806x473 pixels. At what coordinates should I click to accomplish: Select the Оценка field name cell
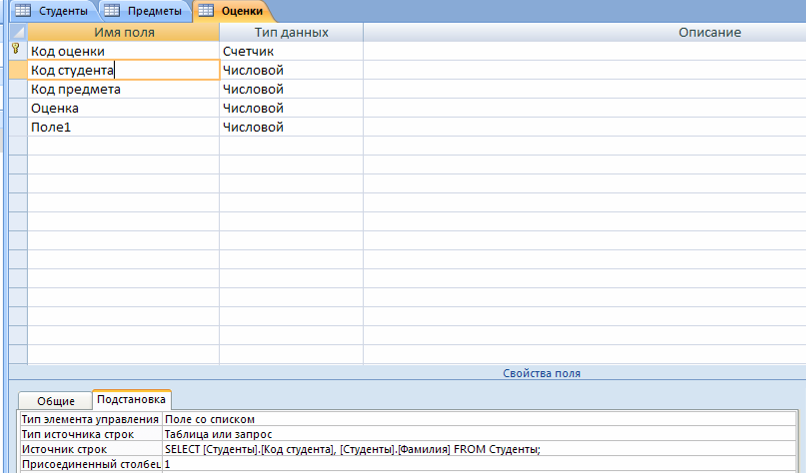tap(123, 108)
